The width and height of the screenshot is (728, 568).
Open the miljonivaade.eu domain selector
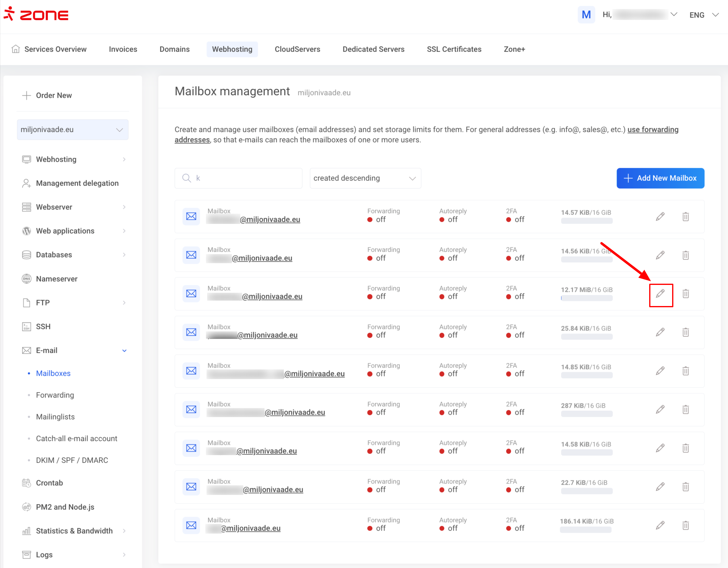(x=72, y=129)
